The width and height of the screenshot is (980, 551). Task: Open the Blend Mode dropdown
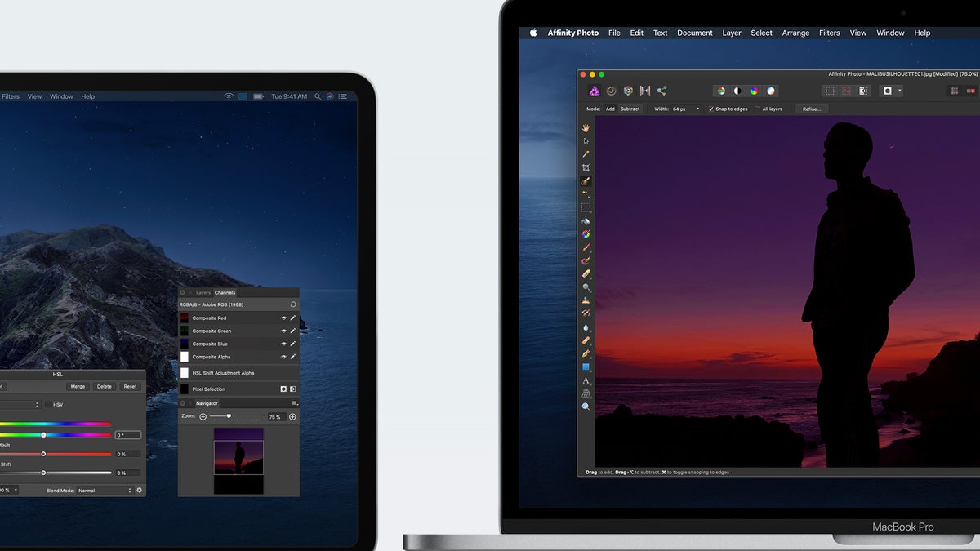tap(104, 491)
